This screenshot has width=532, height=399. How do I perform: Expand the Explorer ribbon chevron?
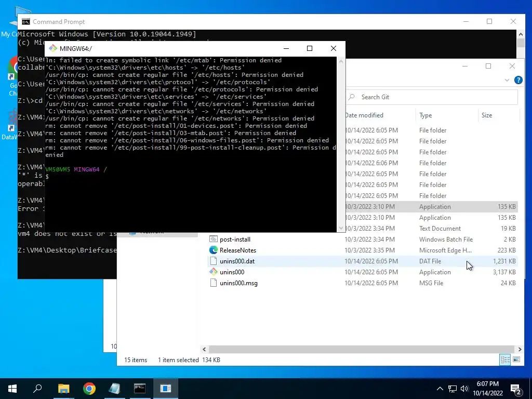(x=507, y=80)
